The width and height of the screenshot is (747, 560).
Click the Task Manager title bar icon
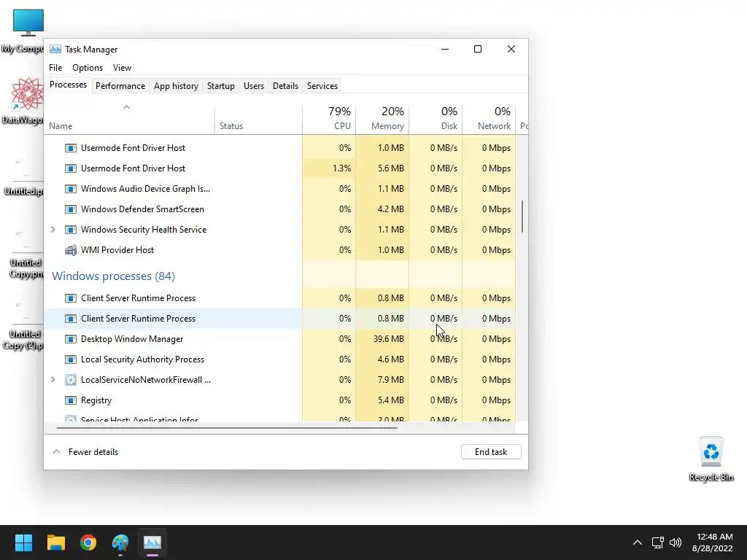[x=55, y=49]
